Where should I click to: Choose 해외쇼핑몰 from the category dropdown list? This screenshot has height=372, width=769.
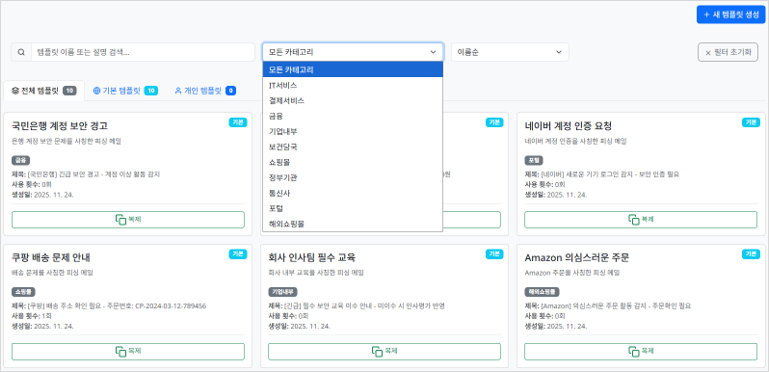[353, 224]
